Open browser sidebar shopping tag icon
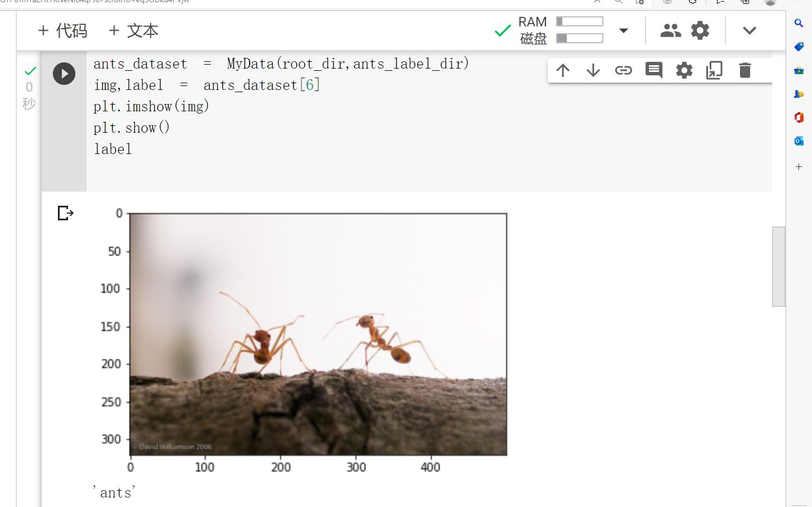 799,47
